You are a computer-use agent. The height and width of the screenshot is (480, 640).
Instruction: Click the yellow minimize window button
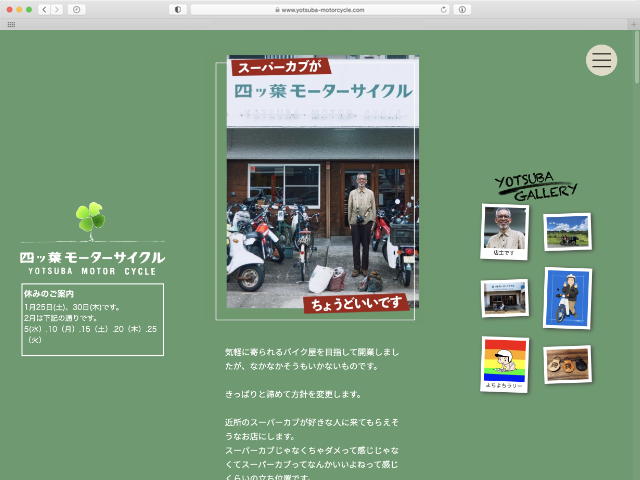[x=19, y=9]
